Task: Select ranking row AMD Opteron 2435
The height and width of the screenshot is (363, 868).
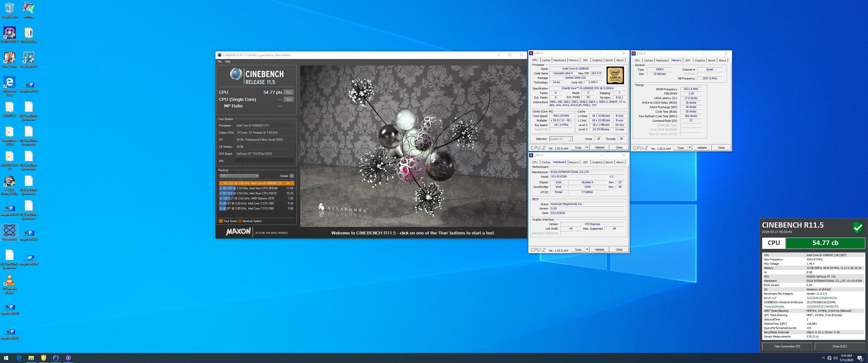Action: coord(256,198)
